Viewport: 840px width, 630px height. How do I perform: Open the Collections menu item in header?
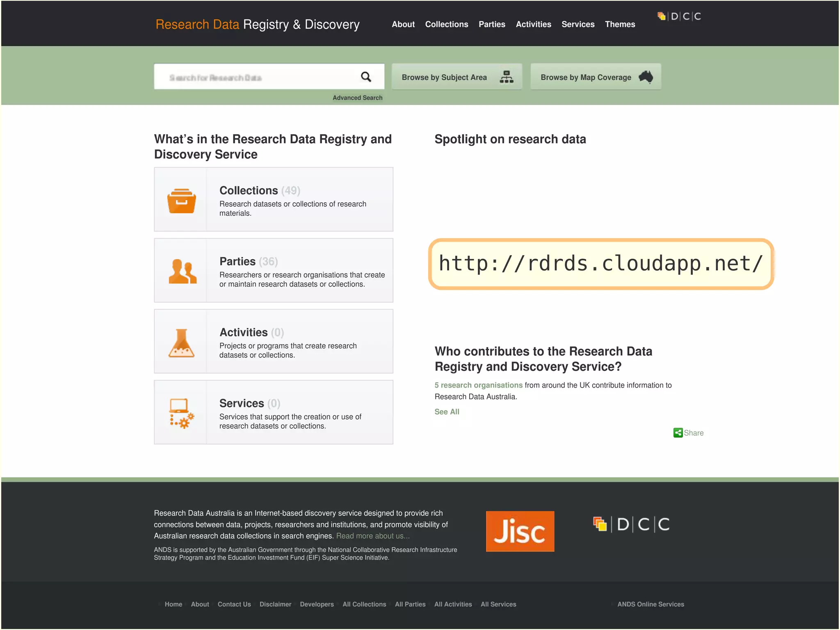[x=447, y=24]
